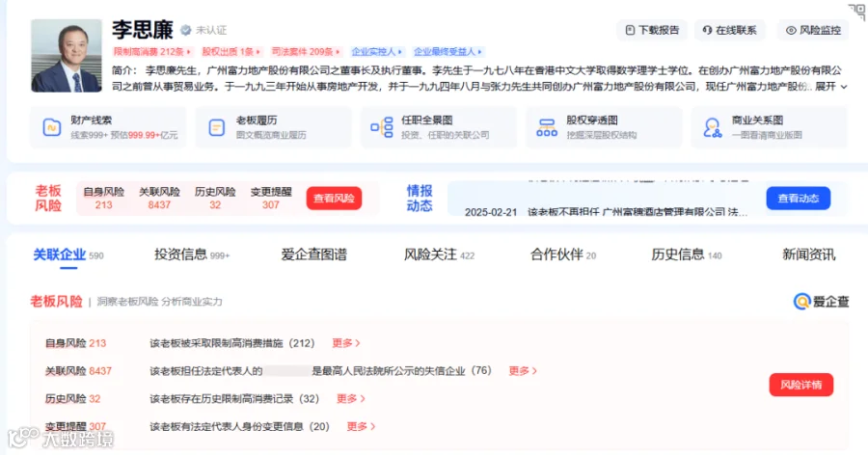Click the name heading 李思廉
The image size is (868, 455).
(143, 29)
